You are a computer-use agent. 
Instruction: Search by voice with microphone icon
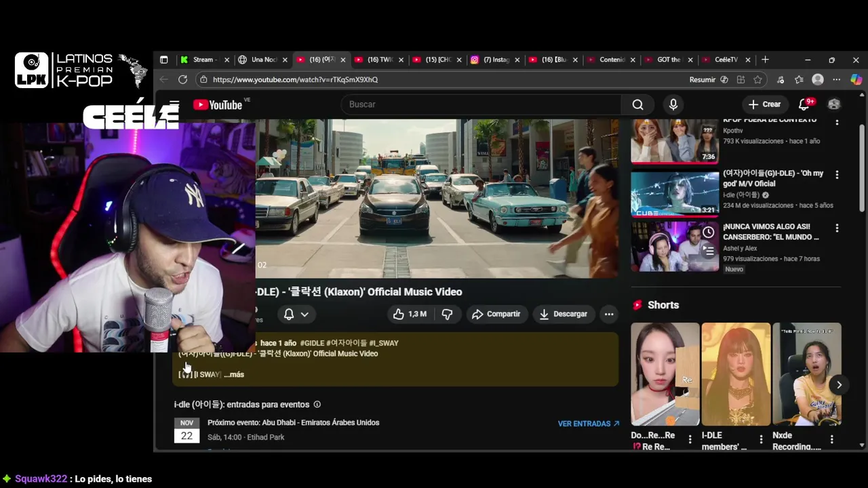pos(673,104)
